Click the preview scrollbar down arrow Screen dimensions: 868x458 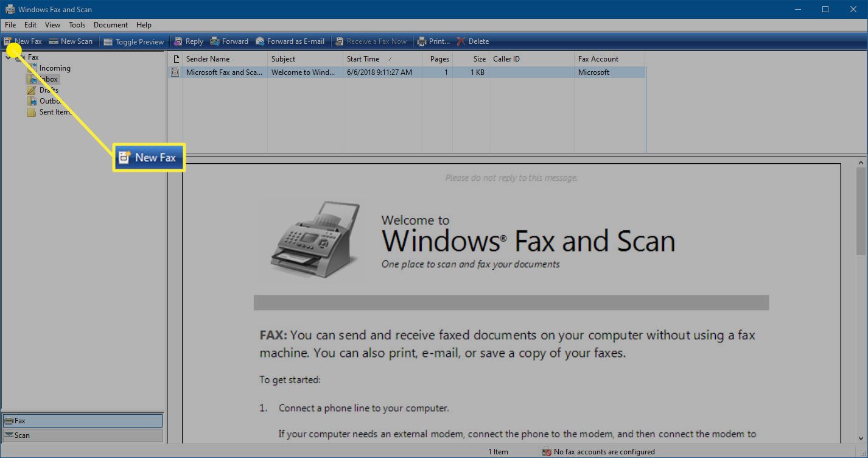[861, 439]
